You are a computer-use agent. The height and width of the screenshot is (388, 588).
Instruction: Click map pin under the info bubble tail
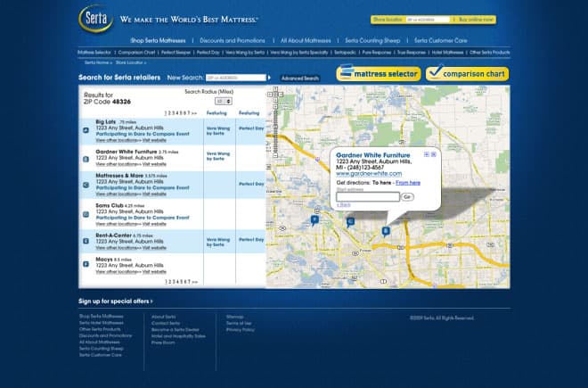(386, 231)
